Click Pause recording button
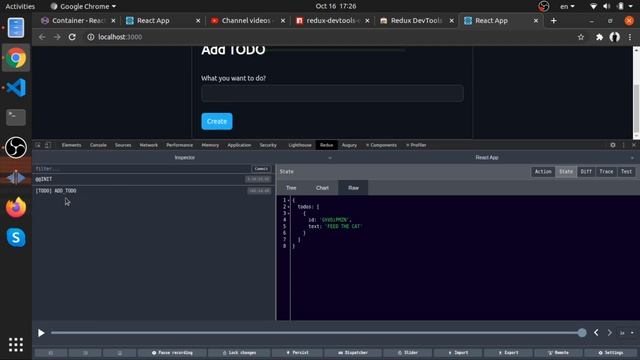The image size is (640, 360). click(x=172, y=353)
